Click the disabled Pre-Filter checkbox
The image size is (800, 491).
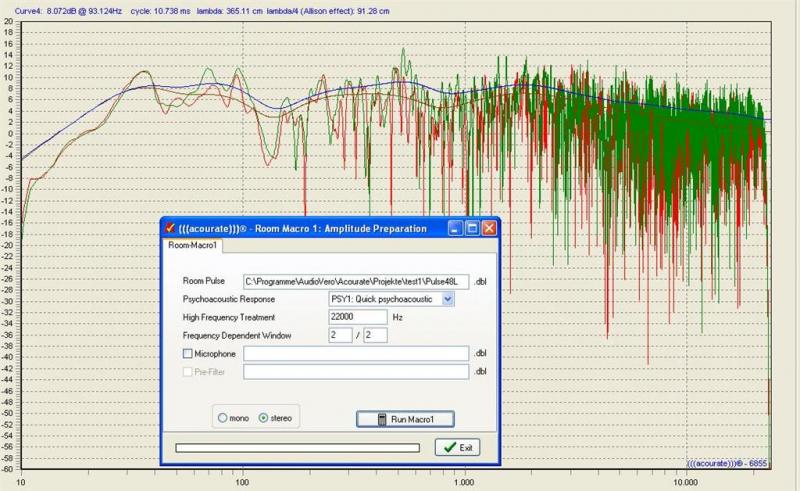pyautogui.click(x=188, y=372)
